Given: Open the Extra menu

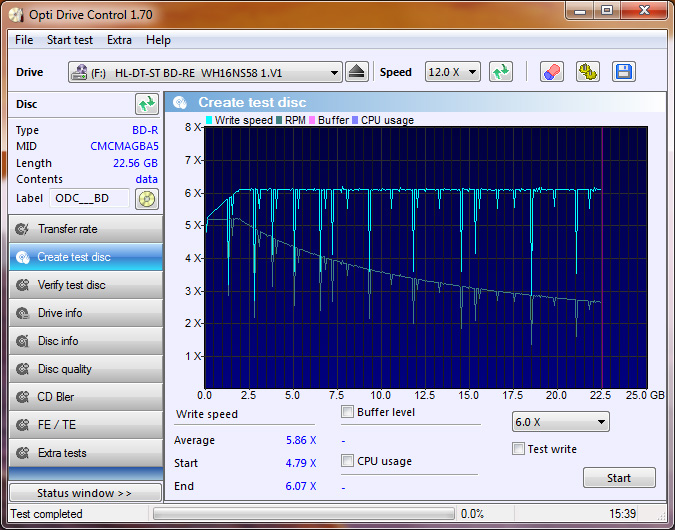Looking at the screenshot, I should [119, 40].
